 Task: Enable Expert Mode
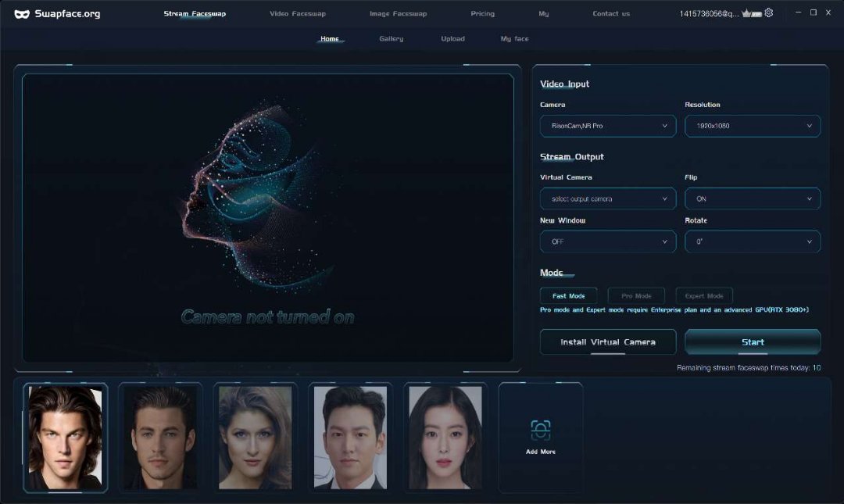coord(704,296)
